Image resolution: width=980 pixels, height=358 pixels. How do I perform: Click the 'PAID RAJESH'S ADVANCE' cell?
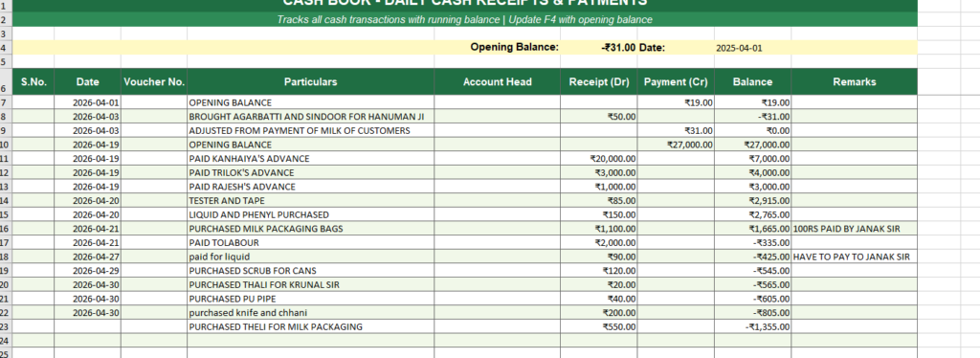click(x=311, y=187)
